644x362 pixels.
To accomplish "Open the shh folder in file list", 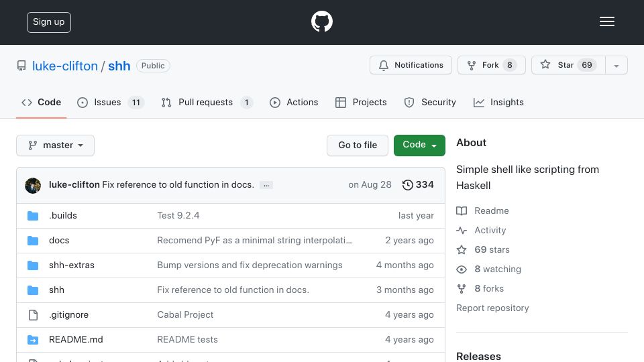I will (56, 290).
